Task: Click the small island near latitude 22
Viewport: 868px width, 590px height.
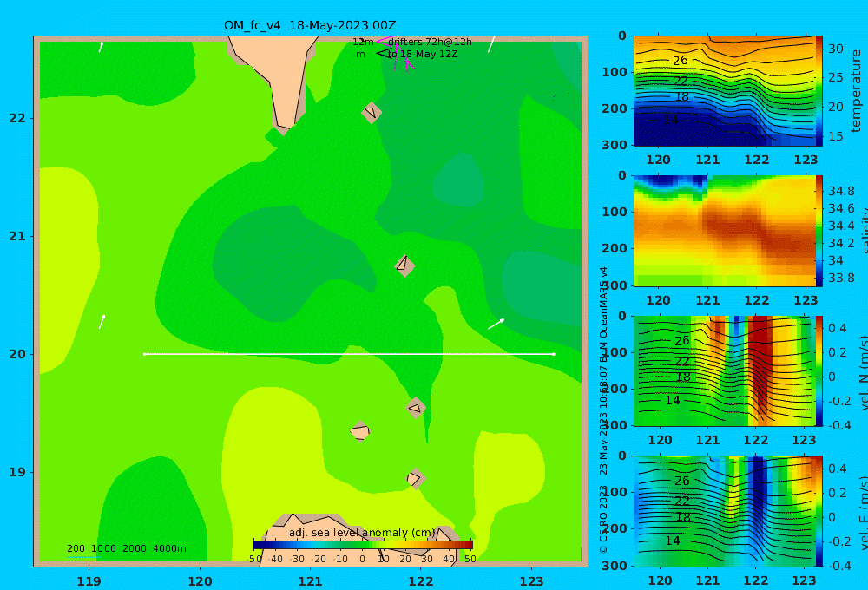Action: pos(372,112)
